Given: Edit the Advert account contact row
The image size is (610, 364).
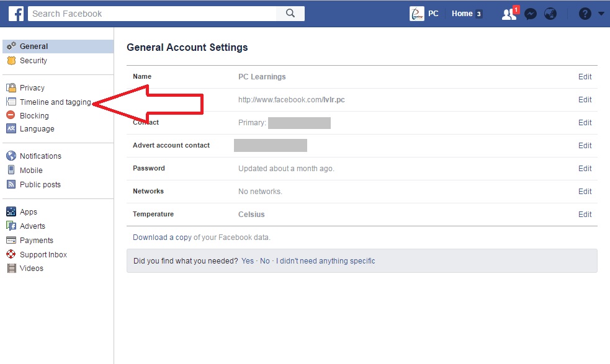Looking at the screenshot, I should [585, 146].
